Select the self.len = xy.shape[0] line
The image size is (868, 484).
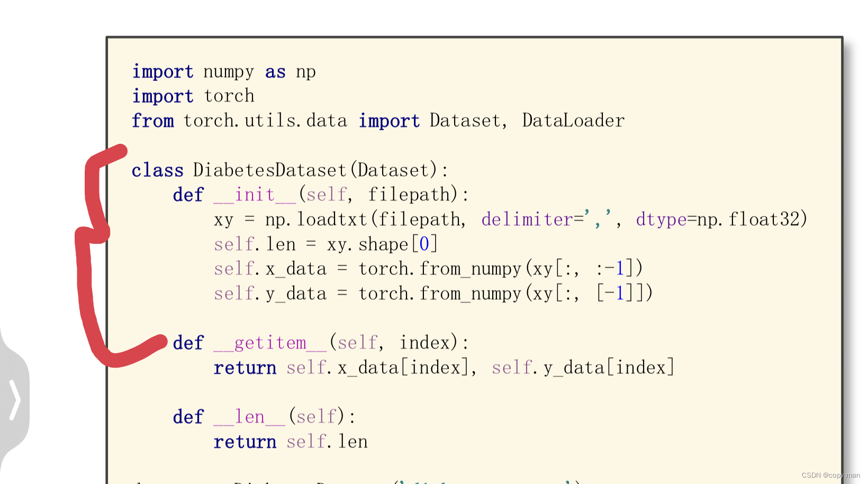click(325, 243)
